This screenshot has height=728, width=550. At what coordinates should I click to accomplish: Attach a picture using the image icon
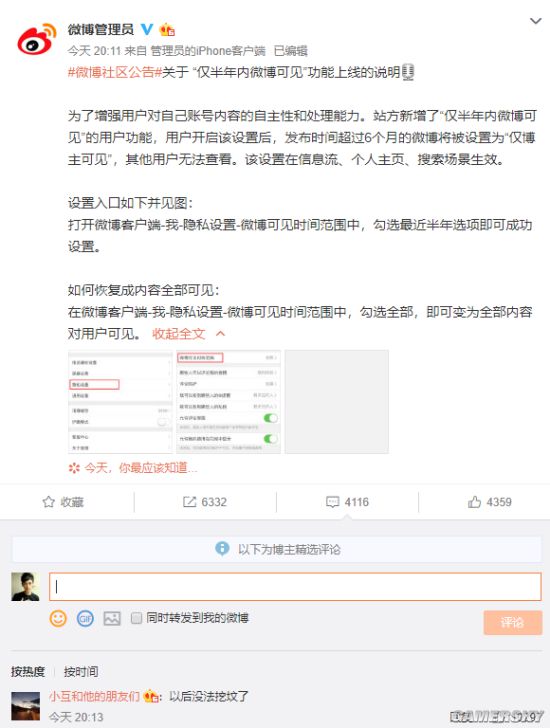(x=112, y=618)
